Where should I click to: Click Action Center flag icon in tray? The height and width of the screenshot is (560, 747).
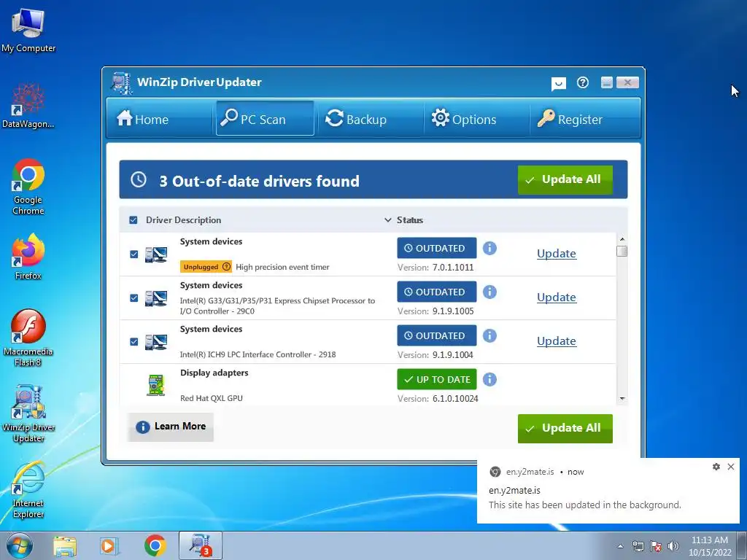656,546
